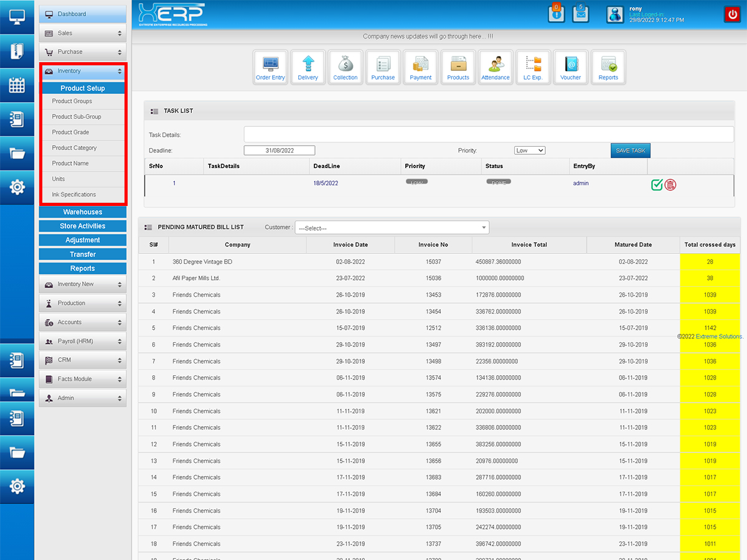Image resolution: width=747 pixels, height=560 pixels.
Task: Click the Deadline date field
Action: point(280,151)
